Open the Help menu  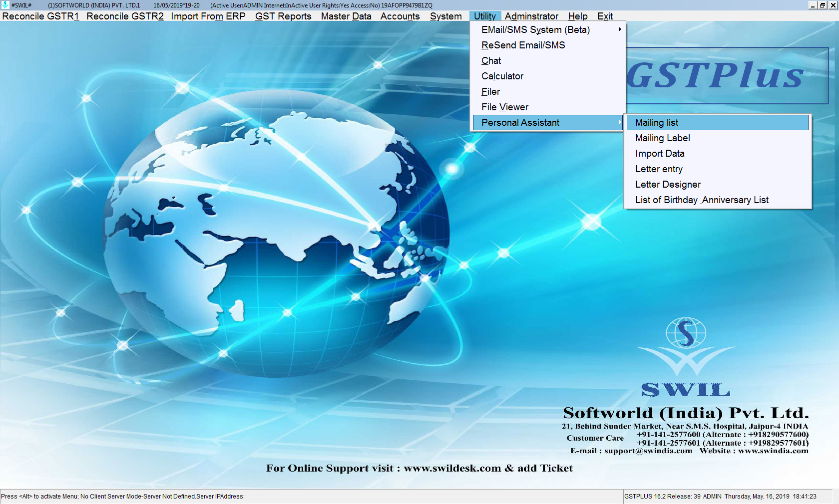click(578, 16)
